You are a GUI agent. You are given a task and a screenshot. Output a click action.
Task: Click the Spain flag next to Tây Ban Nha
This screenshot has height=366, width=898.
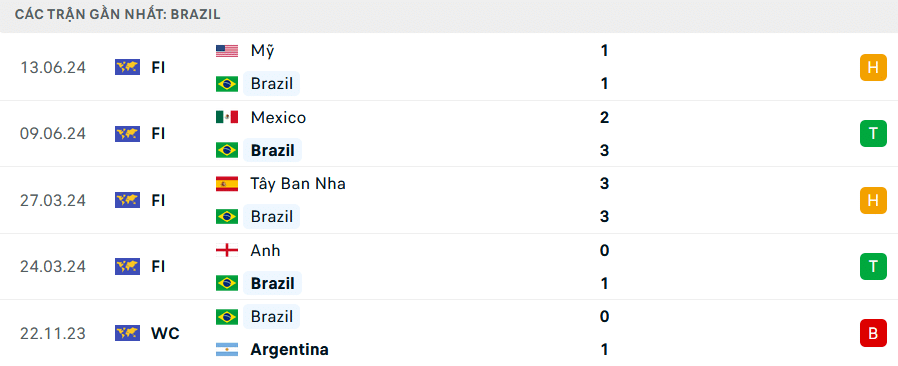pos(227,184)
